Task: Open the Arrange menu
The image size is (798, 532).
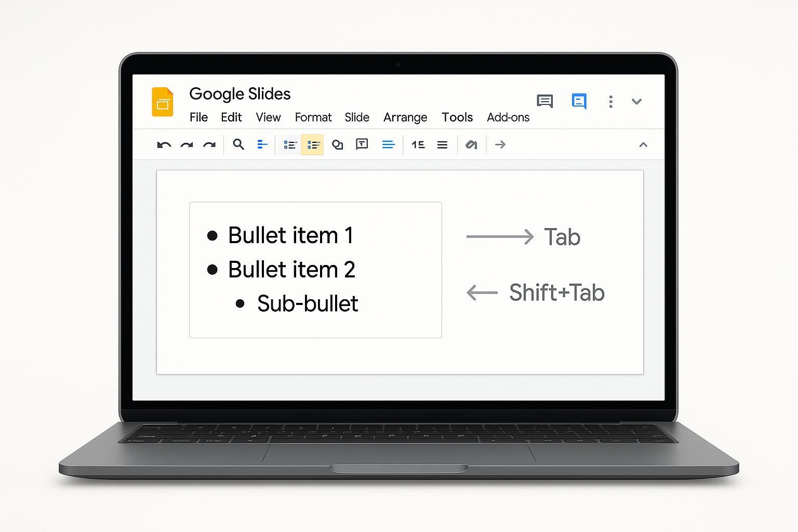Action: pos(405,117)
